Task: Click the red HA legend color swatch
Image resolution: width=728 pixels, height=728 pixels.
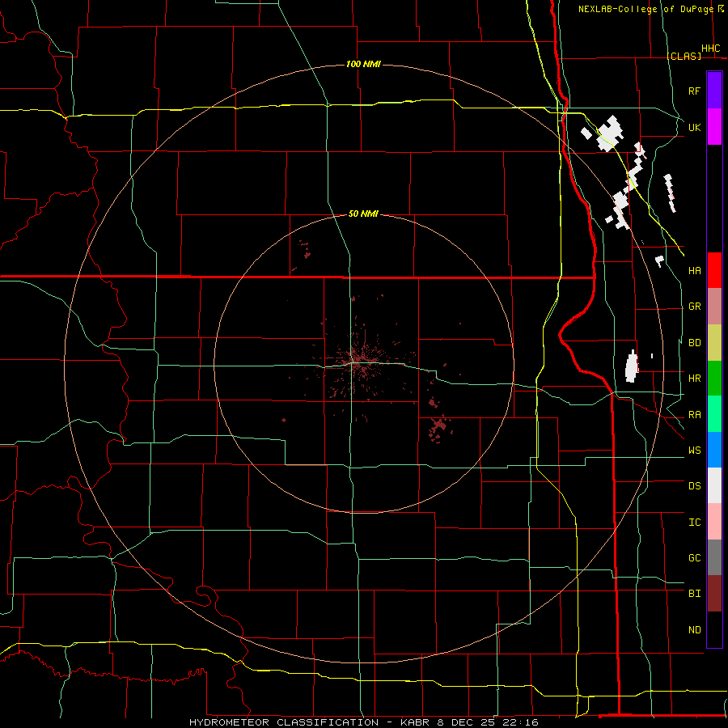Action: 714,270
